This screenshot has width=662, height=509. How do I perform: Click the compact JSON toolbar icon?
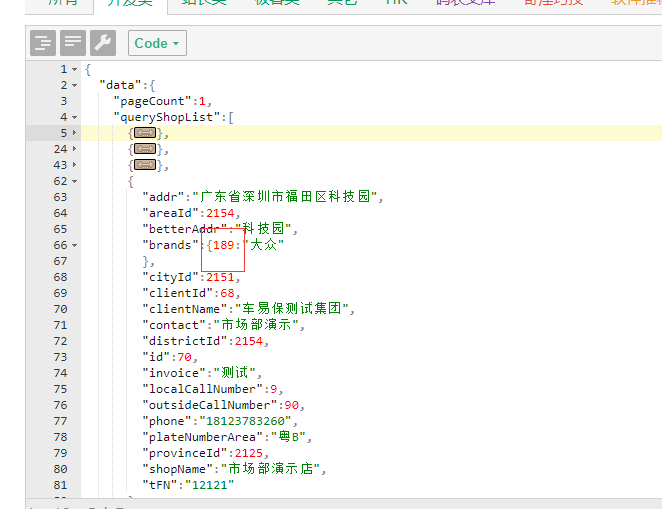[x=73, y=43]
